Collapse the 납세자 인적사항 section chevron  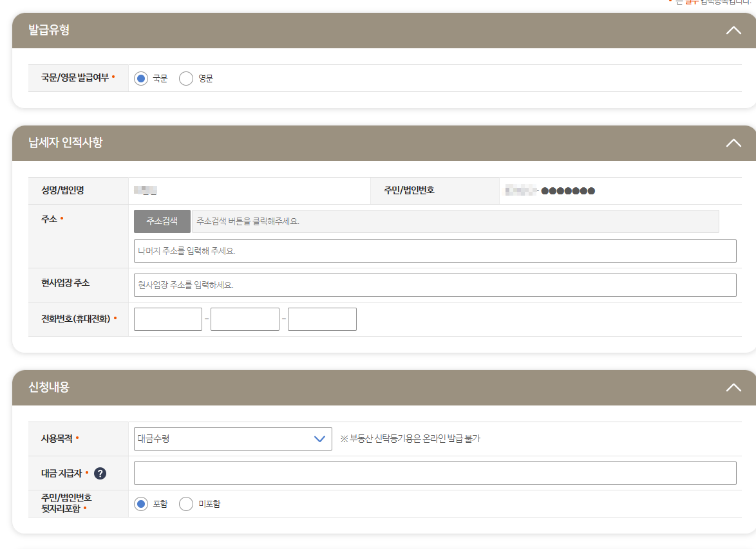click(733, 143)
